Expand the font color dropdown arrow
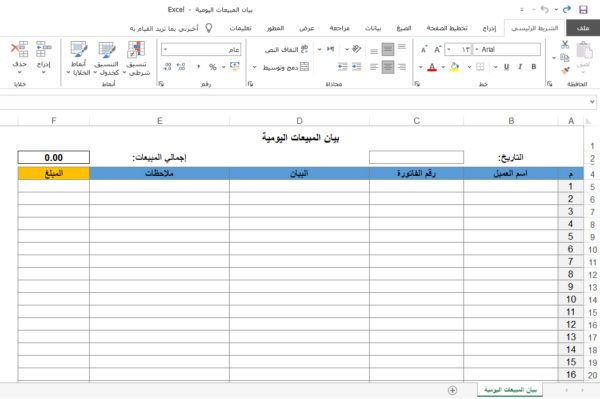Viewport: 600px width, 399px height. (421, 67)
